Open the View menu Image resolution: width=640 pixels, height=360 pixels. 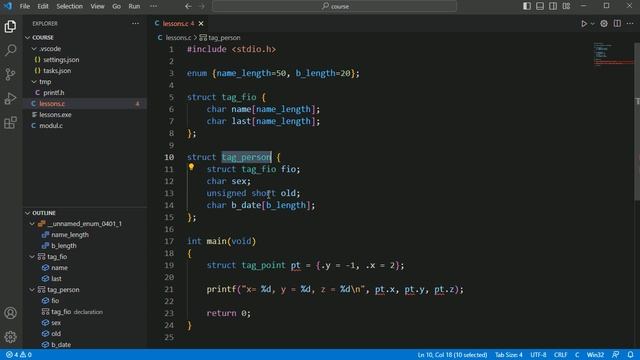pyautogui.click(x=97, y=6)
